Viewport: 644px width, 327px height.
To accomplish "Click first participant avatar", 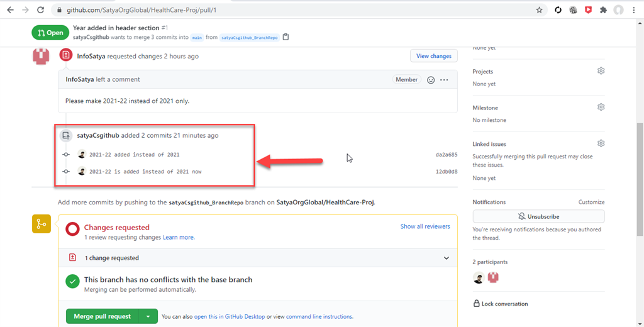I will point(479,278).
